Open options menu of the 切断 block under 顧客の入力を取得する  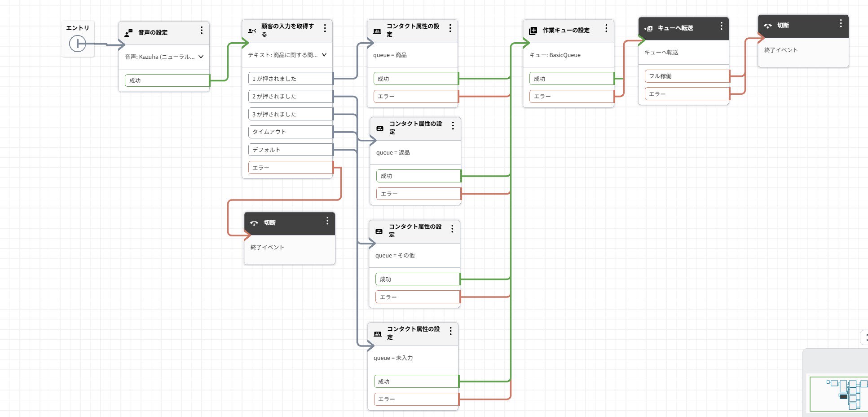[x=327, y=221]
